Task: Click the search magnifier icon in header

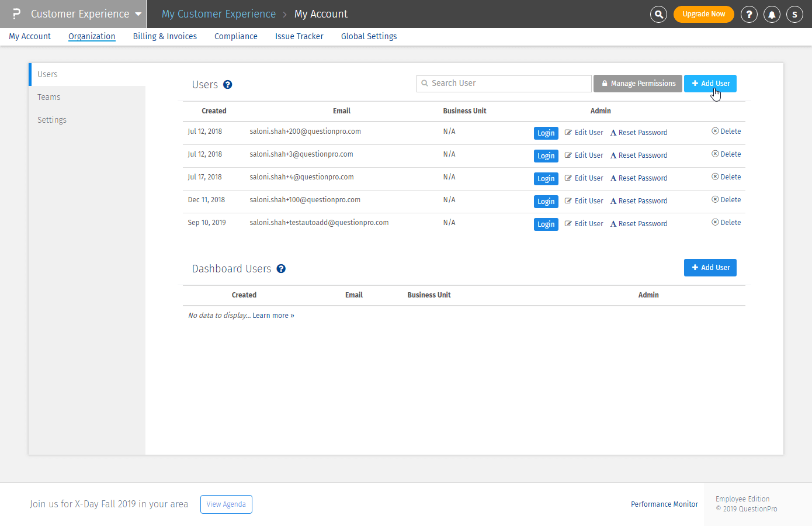Action: (x=658, y=14)
